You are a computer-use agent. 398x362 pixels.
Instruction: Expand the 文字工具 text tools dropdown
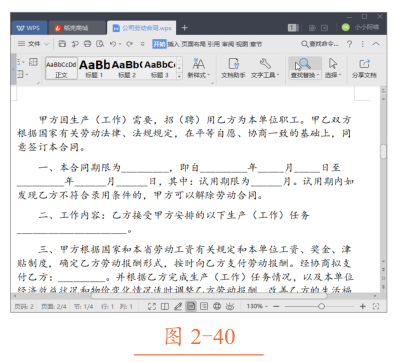(265, 68)
